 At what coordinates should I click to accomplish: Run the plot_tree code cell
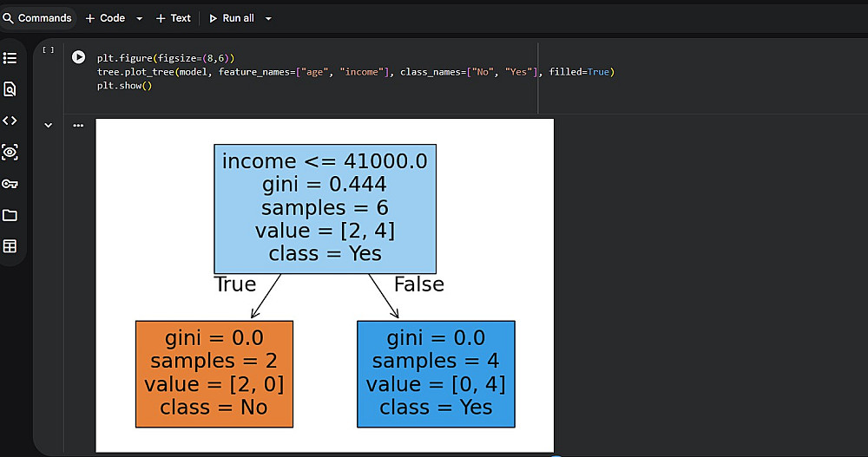tap(79, 57)
